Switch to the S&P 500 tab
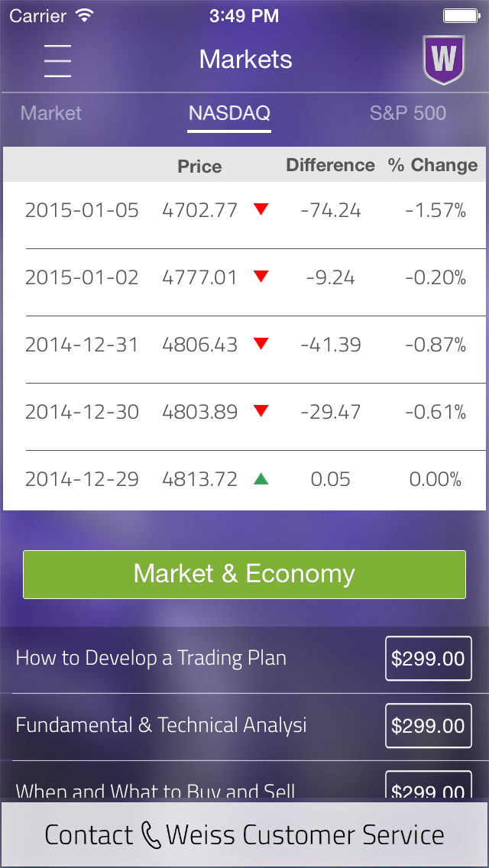This screenshot has width=489, height=868. (407, 114)
